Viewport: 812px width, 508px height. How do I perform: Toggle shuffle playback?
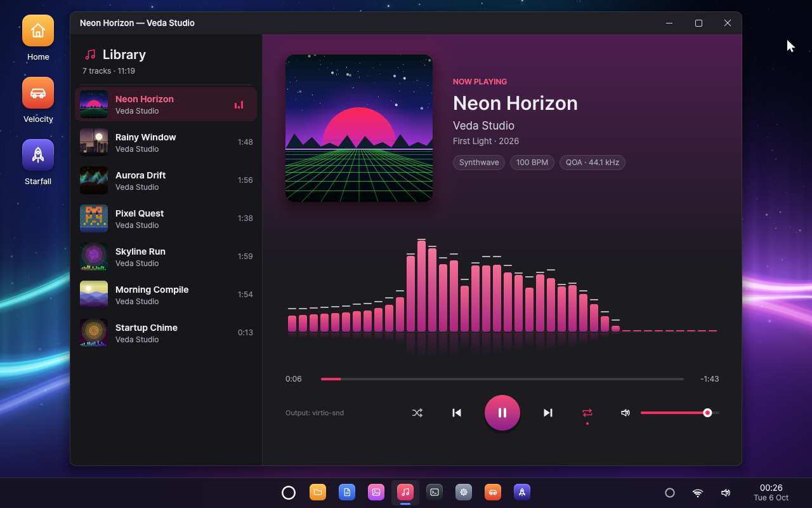coord(417,413)
